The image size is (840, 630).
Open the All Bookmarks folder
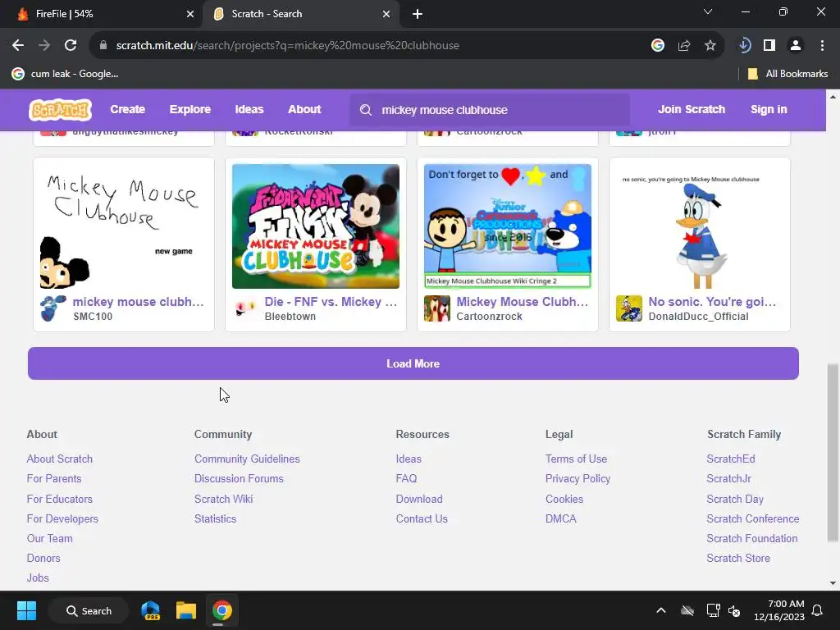[787, 74]
